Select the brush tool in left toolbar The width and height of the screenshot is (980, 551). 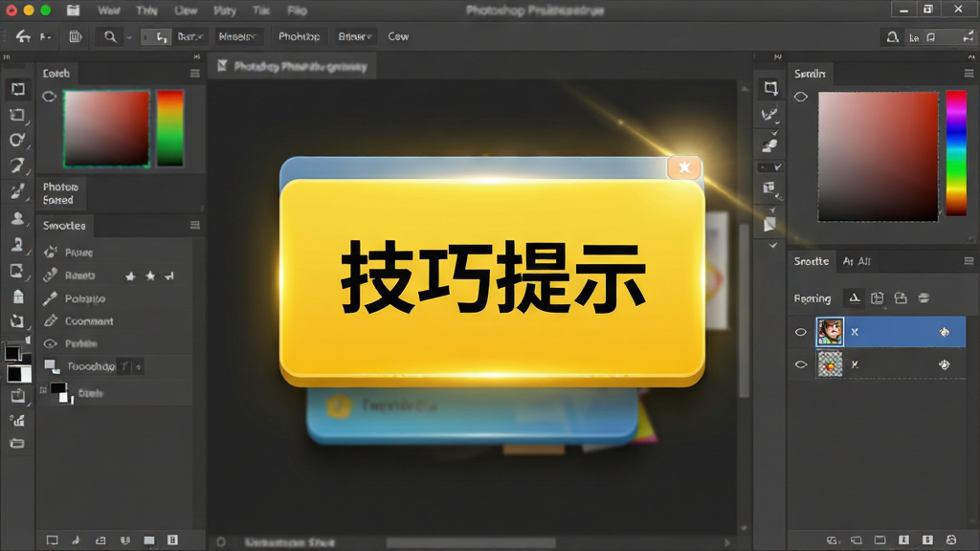17,191
